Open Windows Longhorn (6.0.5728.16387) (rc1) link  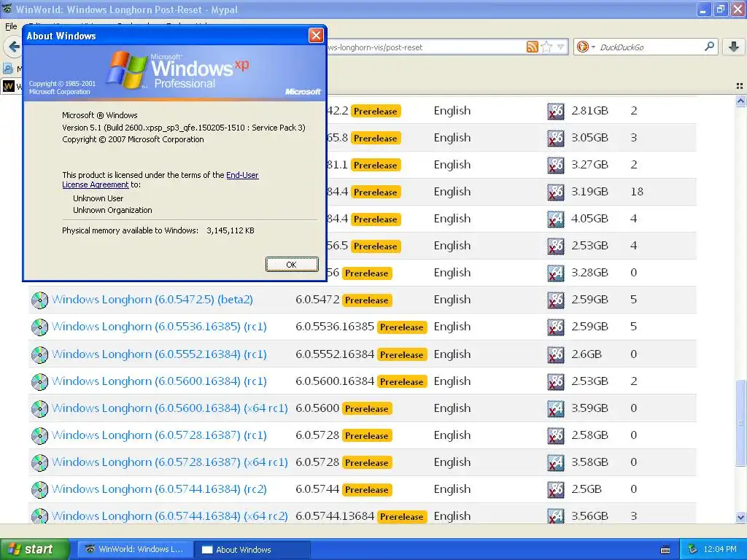tap(159, 435)
